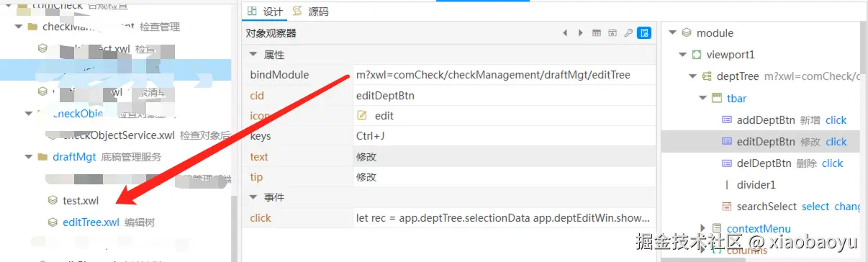
Task: Click the table grid icon in inspector header
Action: pos(597,33)
